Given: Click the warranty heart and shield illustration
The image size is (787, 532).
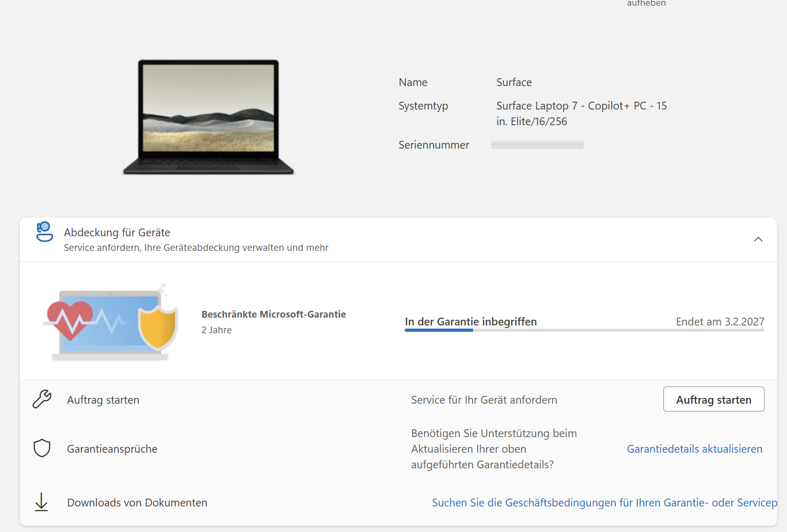Looking at the screenshot, I should (111, 322).
